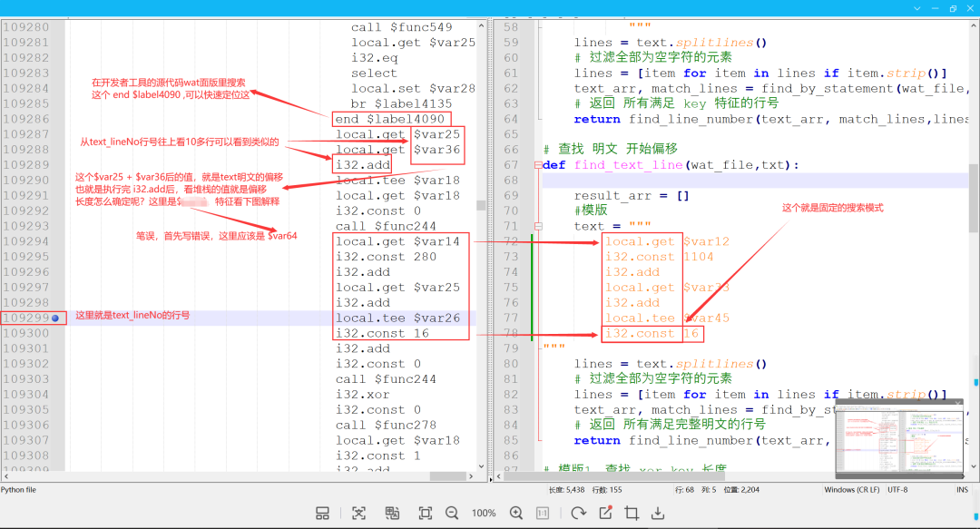Click the left pane scroll-up arrow
This screenshot has height=529, width=980.
[481, 26]
